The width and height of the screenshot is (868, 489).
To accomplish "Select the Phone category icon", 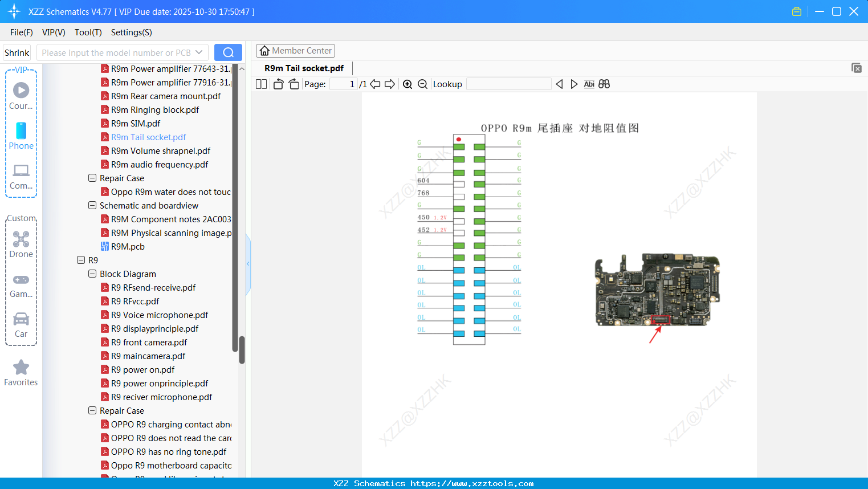I will (x=21, y=136).
